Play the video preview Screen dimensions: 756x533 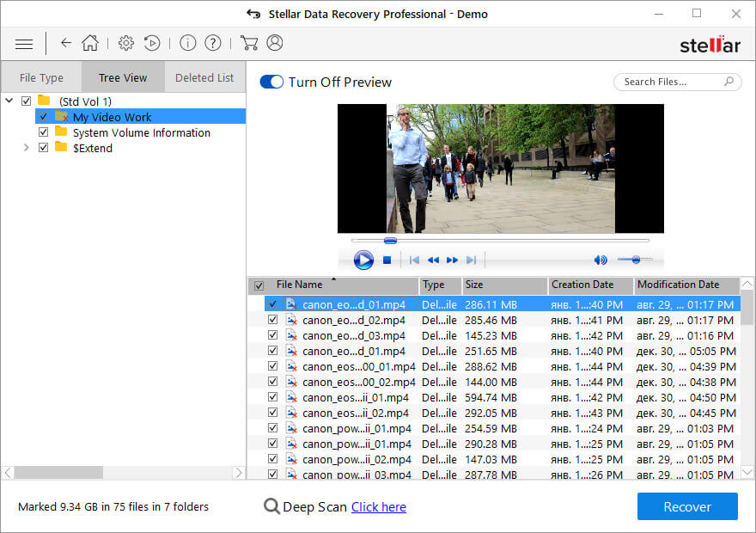[363, 260]
